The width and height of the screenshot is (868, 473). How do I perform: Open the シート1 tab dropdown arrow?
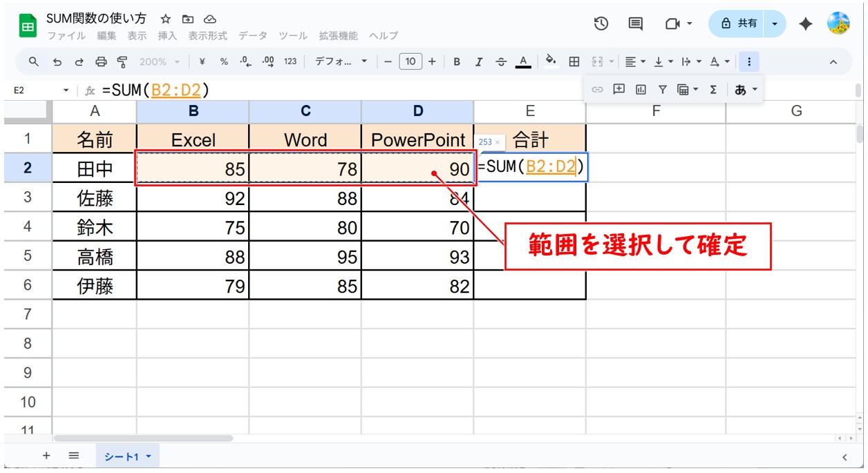pos(149,456)
